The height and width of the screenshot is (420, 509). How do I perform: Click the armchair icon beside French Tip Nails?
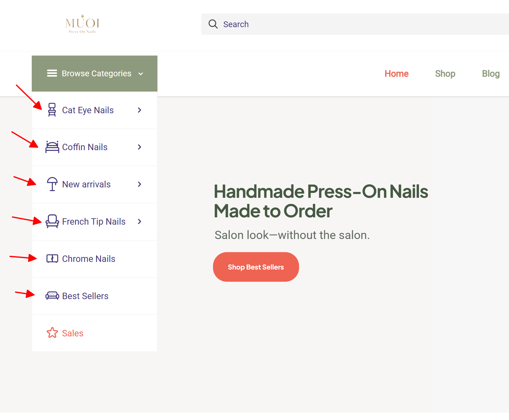tap(52, 221)
